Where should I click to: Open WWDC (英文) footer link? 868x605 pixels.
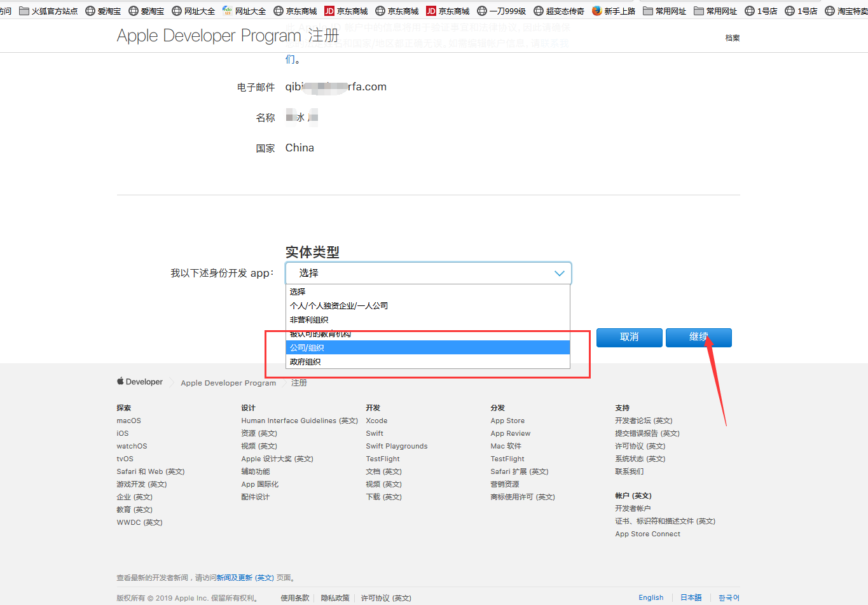pyautogui.click(x=139, y=522)
